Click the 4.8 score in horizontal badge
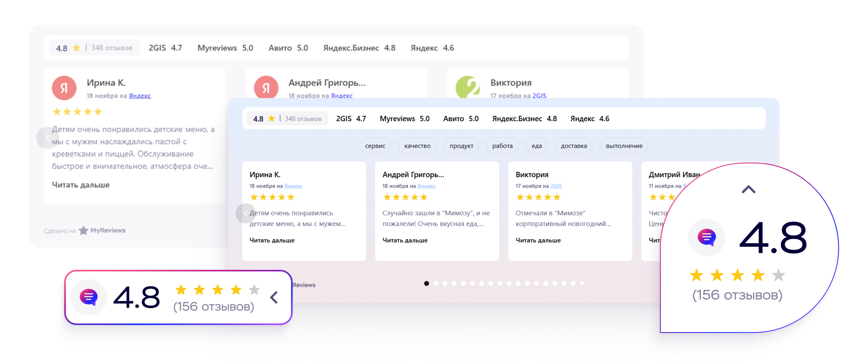The height and width of the screenshot is (364, 868). tap(136, 297)
